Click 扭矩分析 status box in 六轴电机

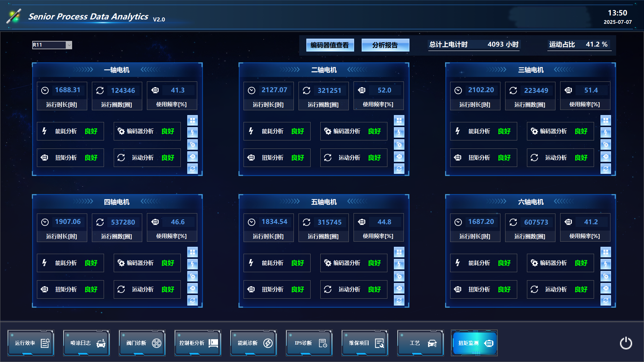coord(483,289)
